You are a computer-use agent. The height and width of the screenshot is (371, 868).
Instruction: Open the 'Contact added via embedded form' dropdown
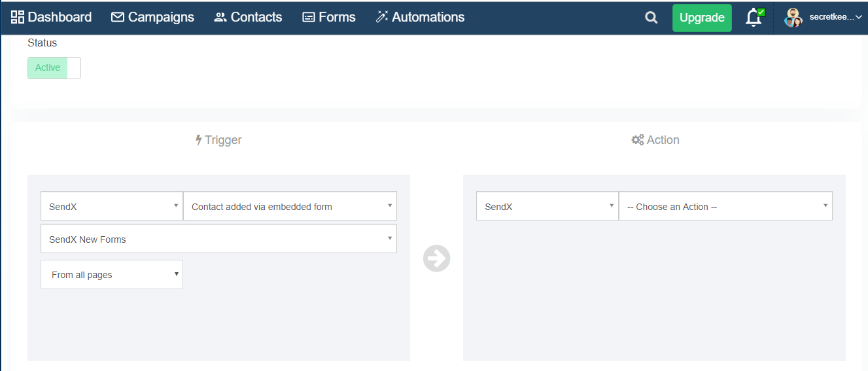pyautogui.click(x=290, y=206)
